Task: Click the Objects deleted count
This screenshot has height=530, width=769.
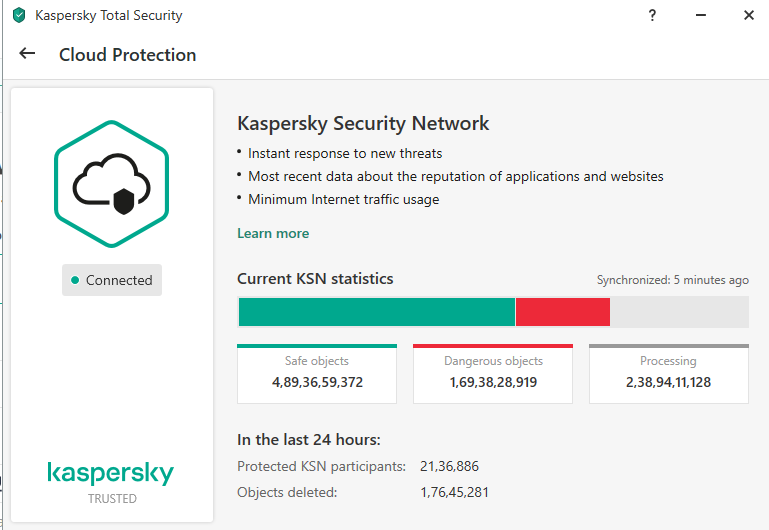Action: [x=455, y=492]
